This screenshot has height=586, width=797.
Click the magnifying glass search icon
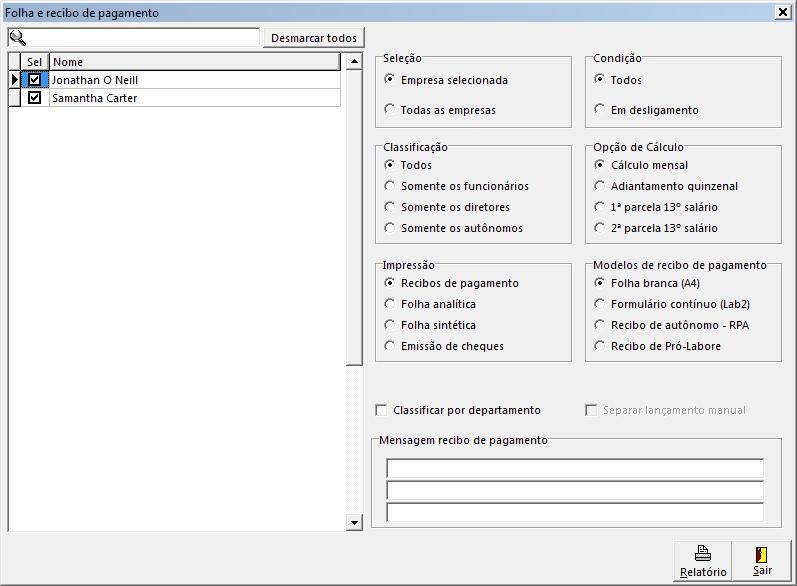click(x=17, y=38)
